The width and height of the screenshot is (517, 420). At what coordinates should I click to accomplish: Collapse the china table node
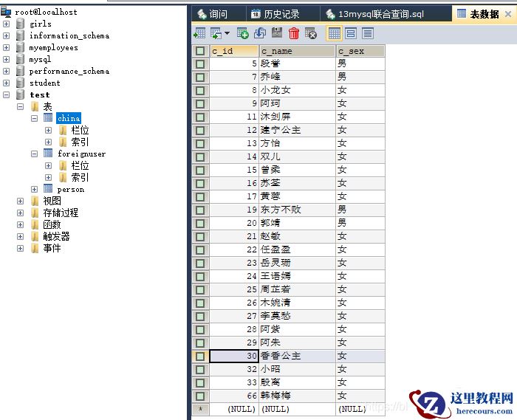pyautogui.click(x=34, y=118)
